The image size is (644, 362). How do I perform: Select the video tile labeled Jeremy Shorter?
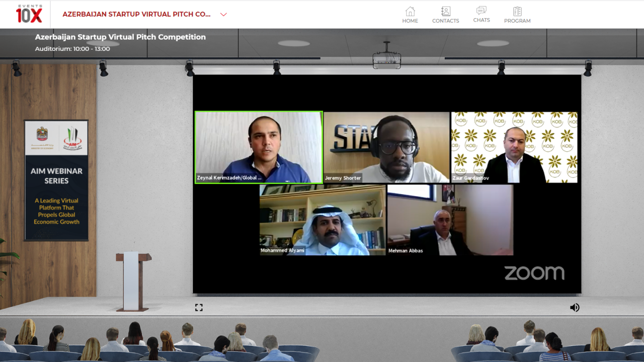386,147
